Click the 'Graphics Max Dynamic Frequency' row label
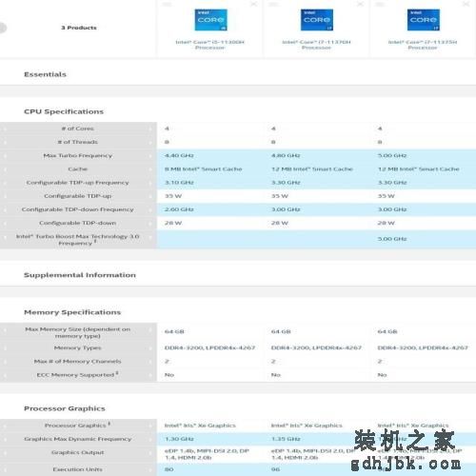The image size is (476, 476). (x=78, y=439)
